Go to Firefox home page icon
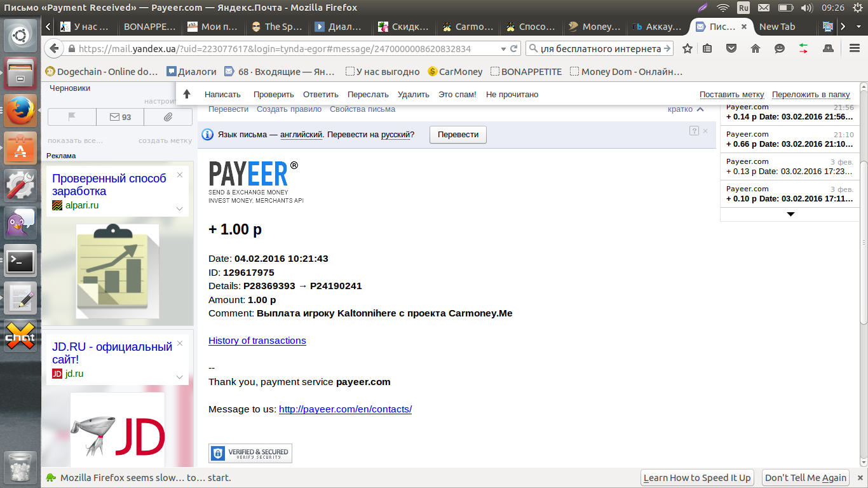The height and width of the screenshot is (488, 868). point(756,48)
